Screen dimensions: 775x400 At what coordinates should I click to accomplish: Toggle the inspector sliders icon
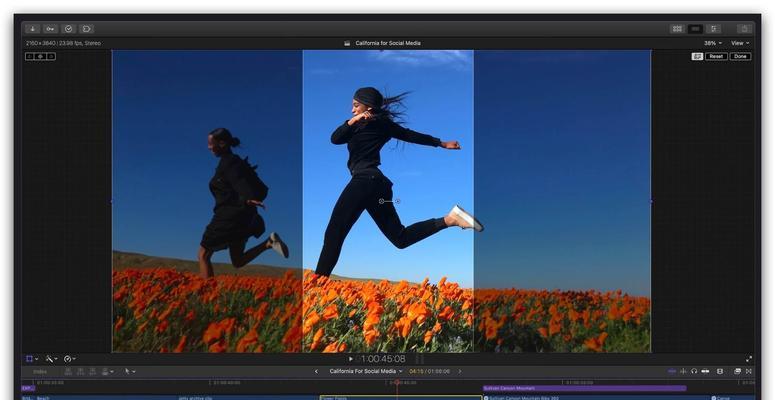point(714,29)
